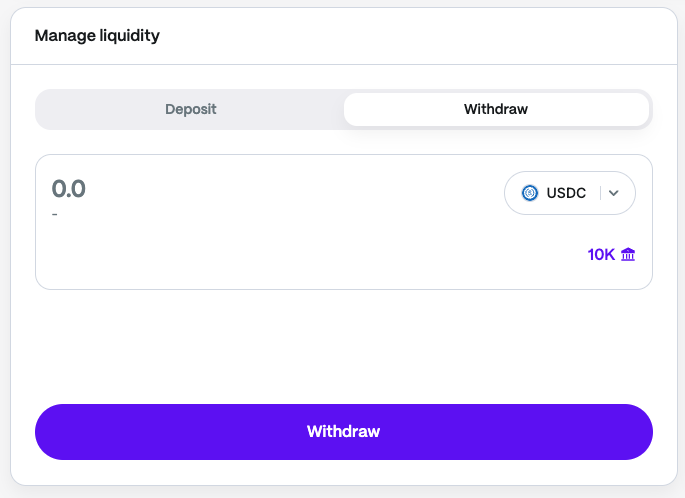Screen dimensions: 685x498
Task: Click the 10K max balance link
Action: 601,255
